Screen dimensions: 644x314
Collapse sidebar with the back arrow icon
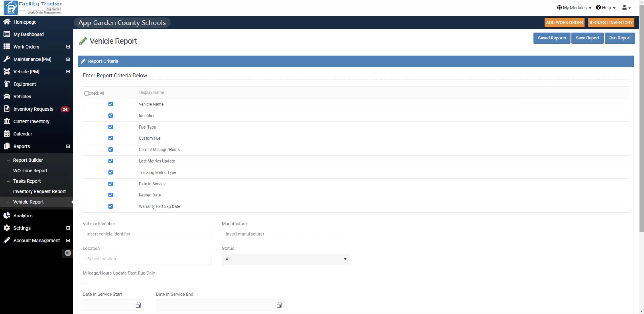pos(68,253)
